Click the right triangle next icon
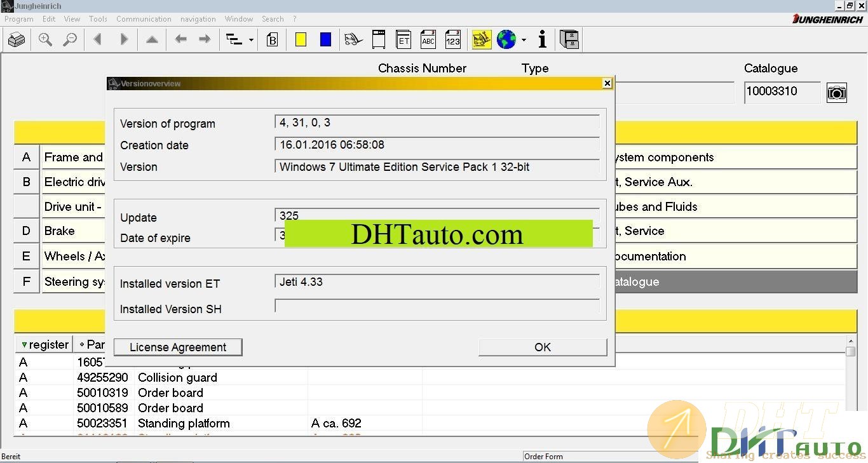The height and width of the screenshot is (463, 868). [124, 39]
